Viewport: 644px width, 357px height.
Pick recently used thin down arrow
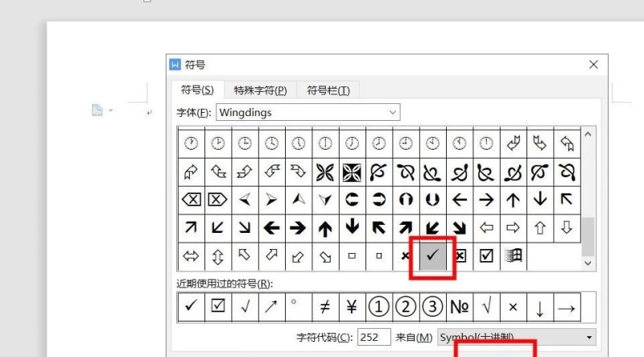(540, 306)
